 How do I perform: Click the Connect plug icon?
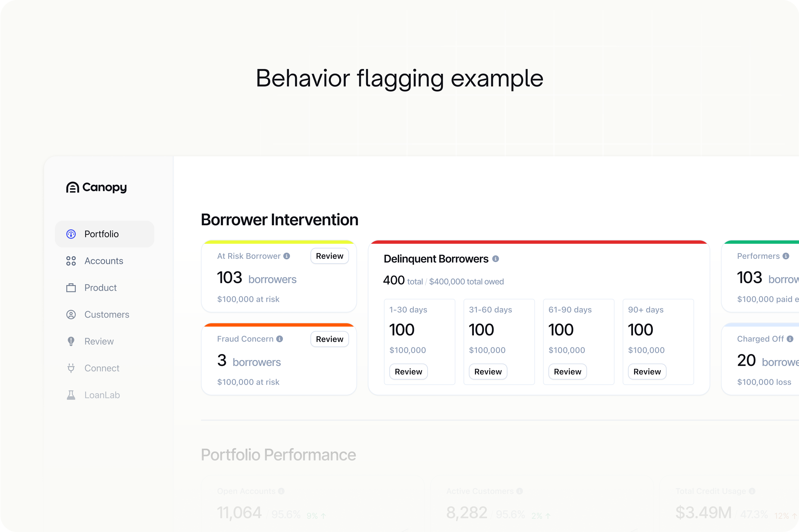(x=71, y=368)
